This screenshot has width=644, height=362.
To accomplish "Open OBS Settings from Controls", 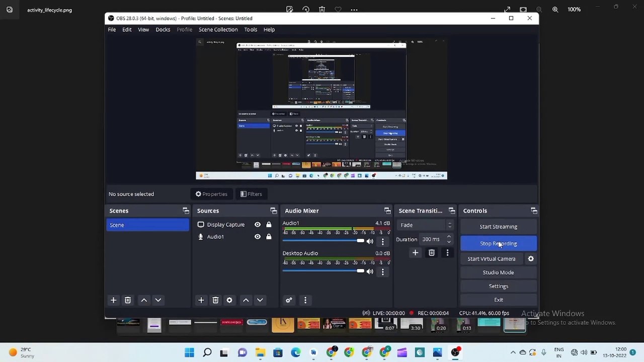I will [499, 286].
